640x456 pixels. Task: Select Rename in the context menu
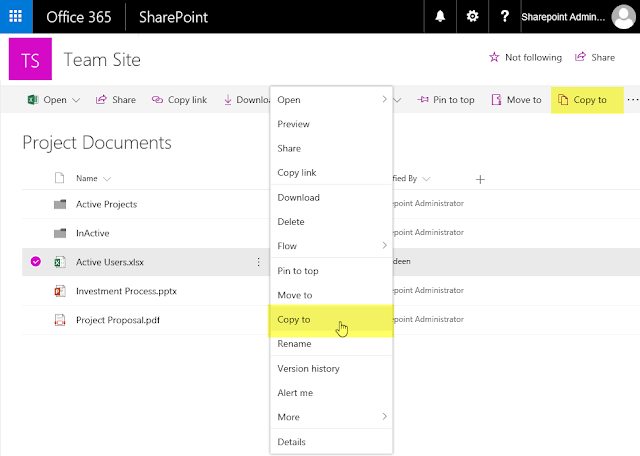331,344
